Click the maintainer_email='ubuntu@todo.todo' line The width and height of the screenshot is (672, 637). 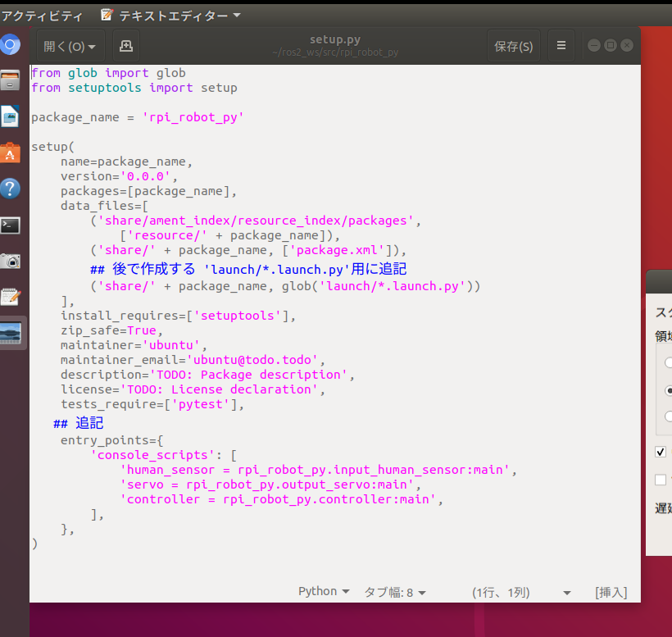click(x=193, y=360)
